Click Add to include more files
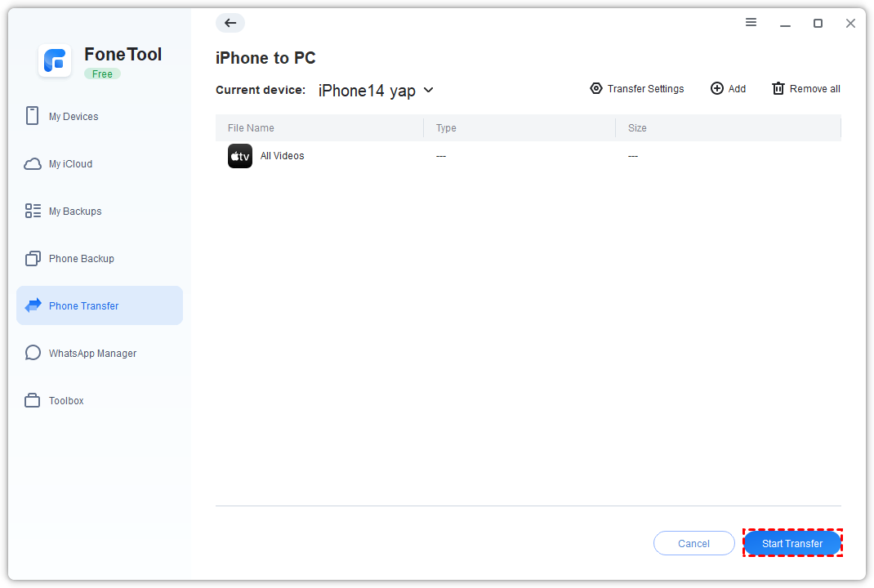The width and height of the screenshot is (874, 588). (x=728, y=89)
